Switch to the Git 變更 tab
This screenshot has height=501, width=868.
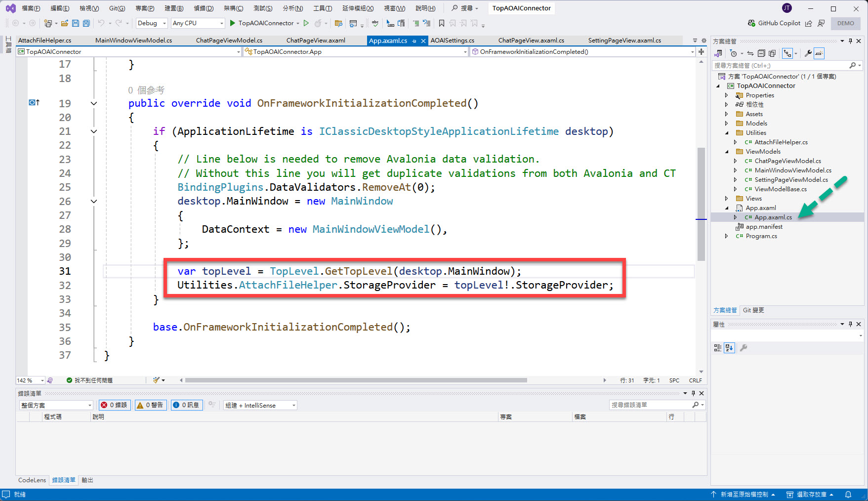tap(753, 310)
